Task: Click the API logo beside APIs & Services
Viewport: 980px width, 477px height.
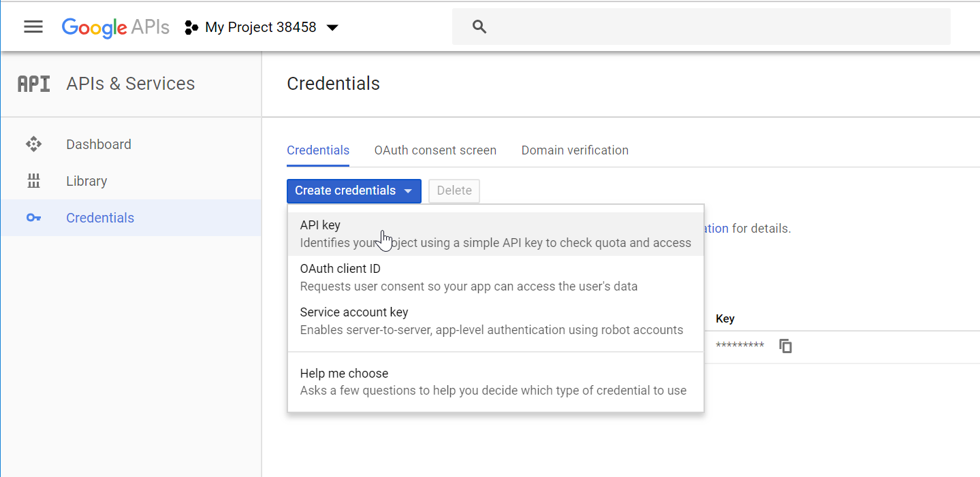Action: tap(33, 84)
